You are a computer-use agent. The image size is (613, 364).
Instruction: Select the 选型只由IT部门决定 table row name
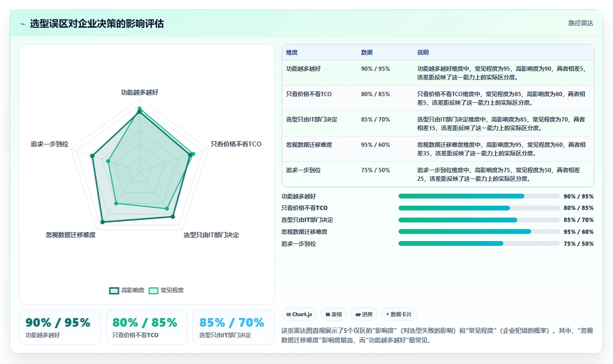pos(312,120)
